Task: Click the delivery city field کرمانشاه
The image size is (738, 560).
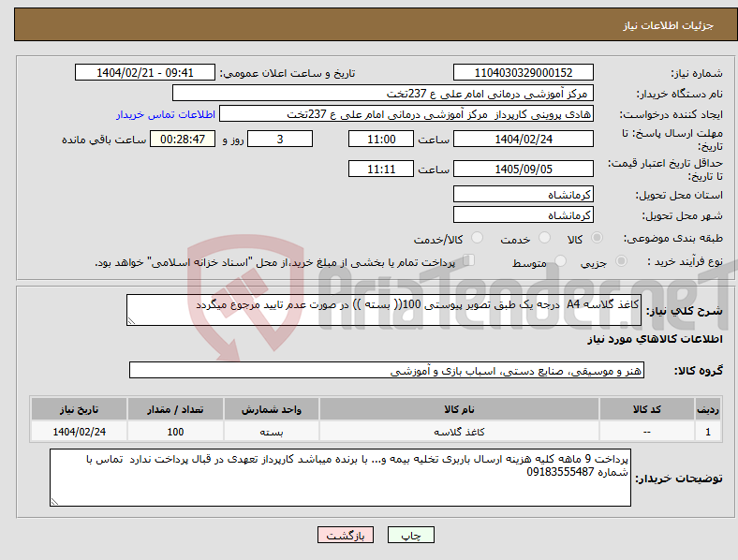Action: (523, 215)
